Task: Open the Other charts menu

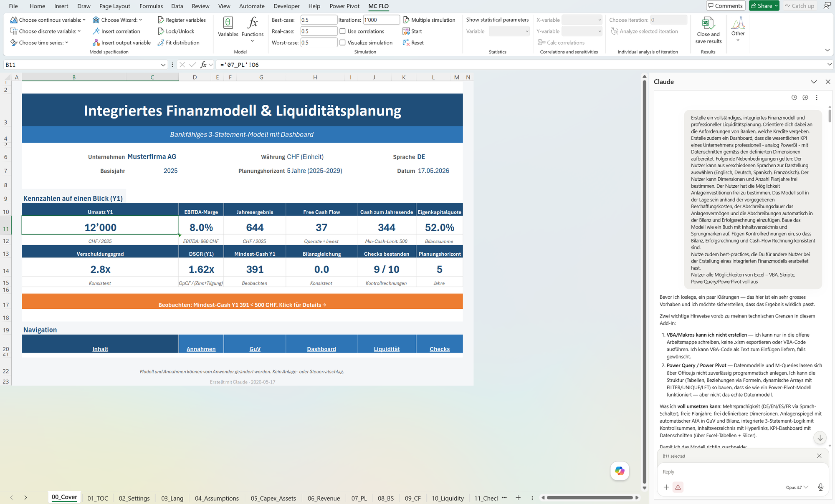Action: [738, 29]
